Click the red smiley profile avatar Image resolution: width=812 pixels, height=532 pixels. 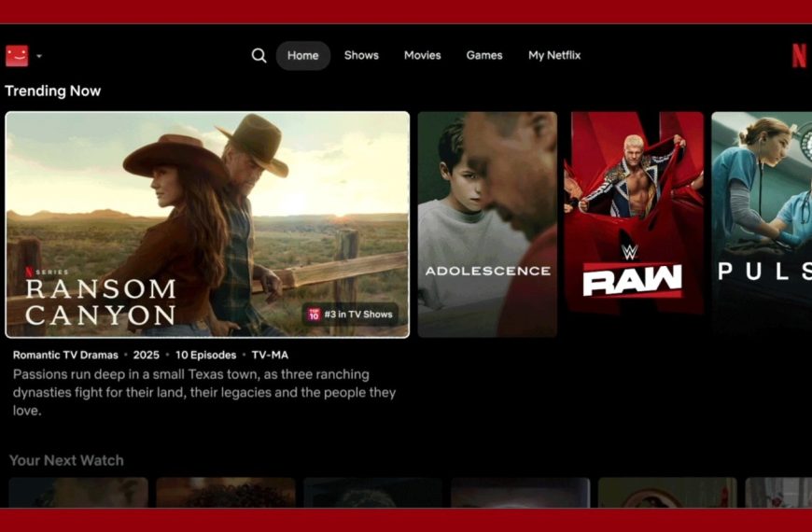(17, 56)
